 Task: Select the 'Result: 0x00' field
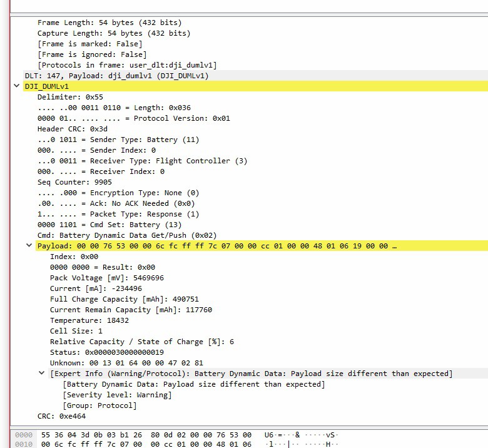103,267
